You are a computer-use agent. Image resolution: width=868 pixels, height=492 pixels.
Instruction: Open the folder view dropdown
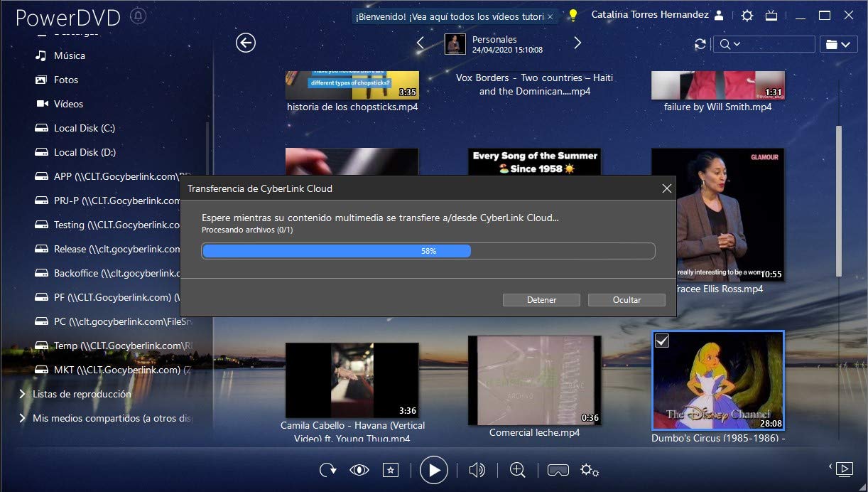[x=837, y=44]
